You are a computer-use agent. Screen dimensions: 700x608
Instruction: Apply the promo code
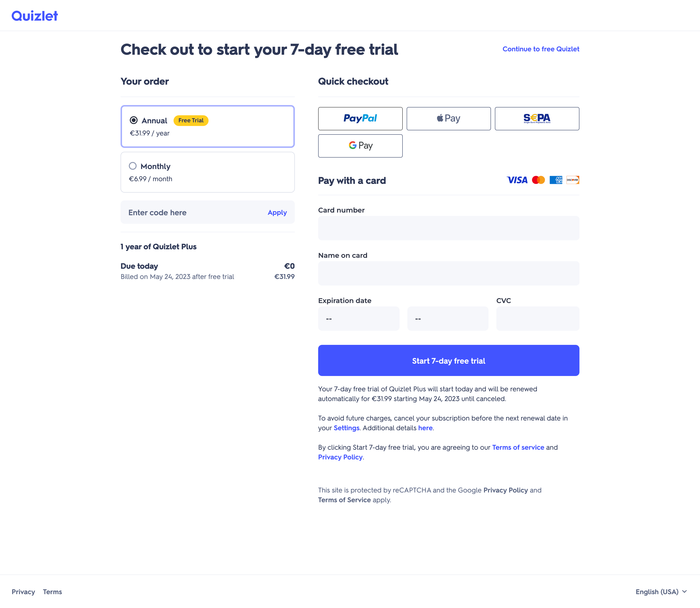pos(277,212)
